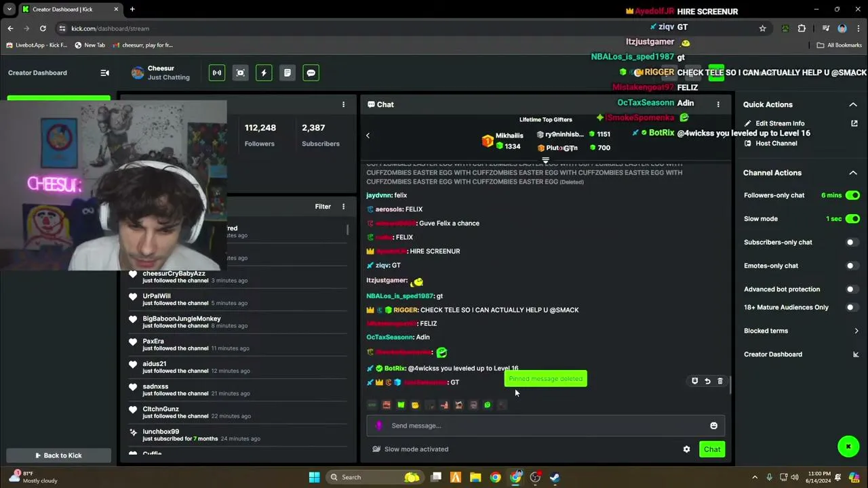Open chat settings gear
Image resolution: width=868 pixels, height=488 pixels.
[686, 449]
